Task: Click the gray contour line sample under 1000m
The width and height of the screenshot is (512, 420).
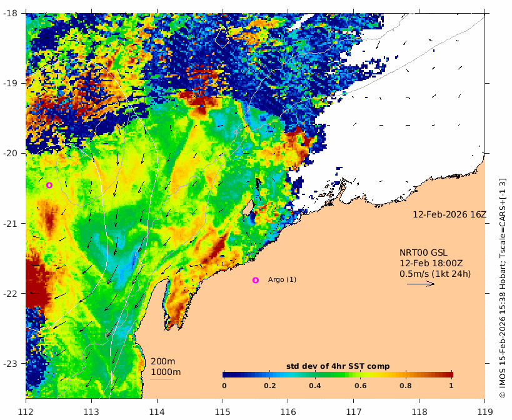Action: [x=162, y=379]
